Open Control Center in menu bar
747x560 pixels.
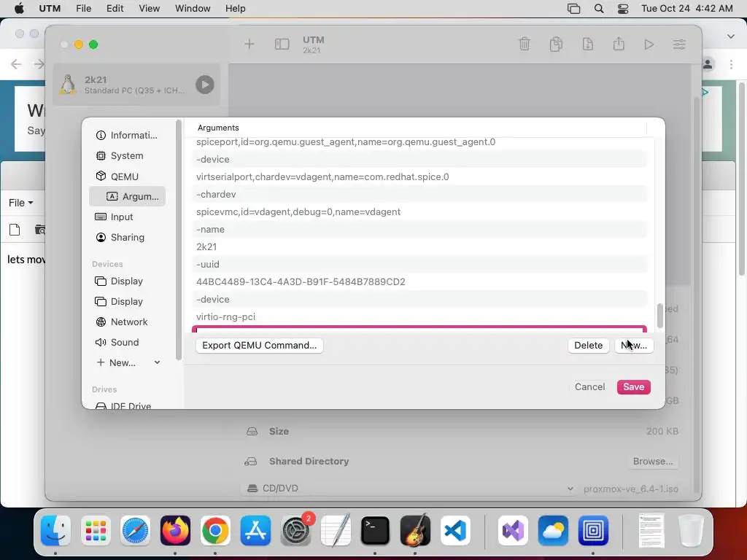click(623, 9)
